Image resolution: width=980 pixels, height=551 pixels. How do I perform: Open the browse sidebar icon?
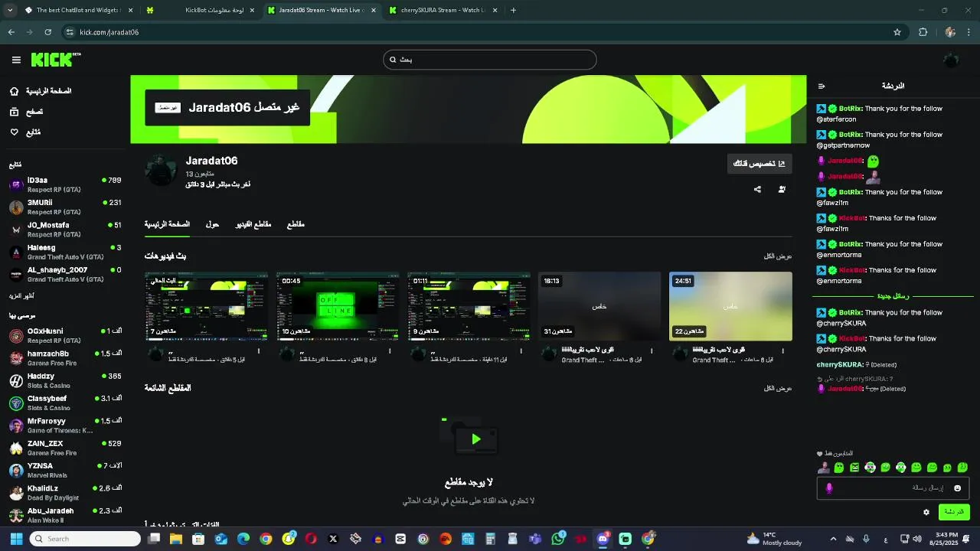pos(14,112)
